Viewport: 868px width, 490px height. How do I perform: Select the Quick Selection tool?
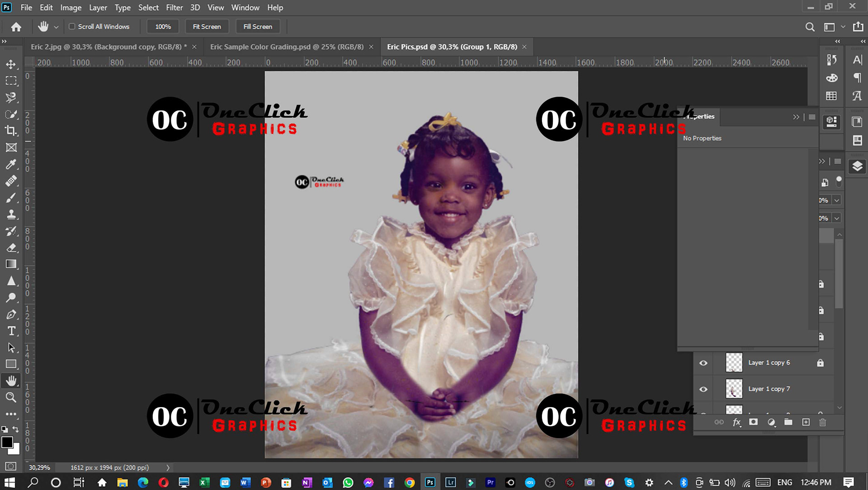coord(11,114)
